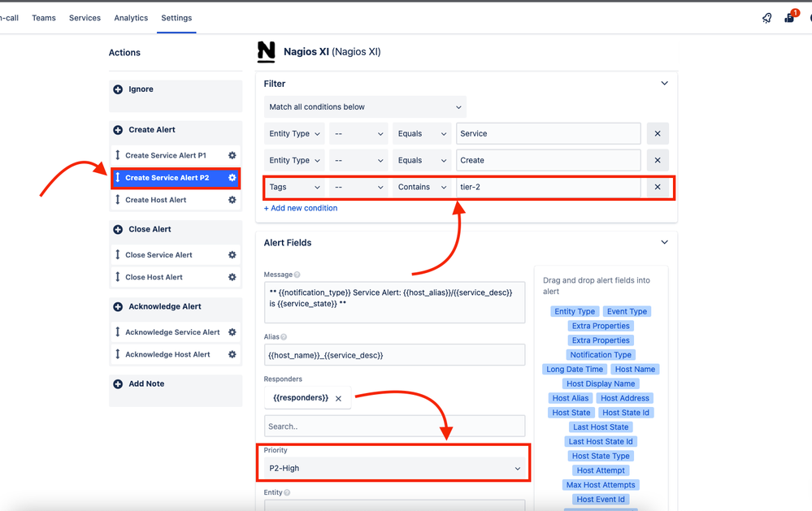Pick the Max Host Attempts field tag
Viewport: 812px width, 511px height.
(x=601, y=485)
